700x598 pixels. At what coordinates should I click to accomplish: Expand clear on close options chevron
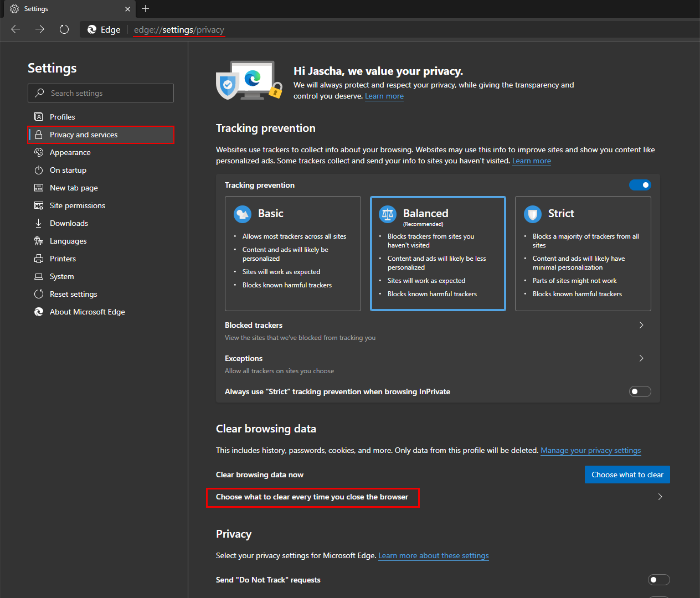pos(660,497)
